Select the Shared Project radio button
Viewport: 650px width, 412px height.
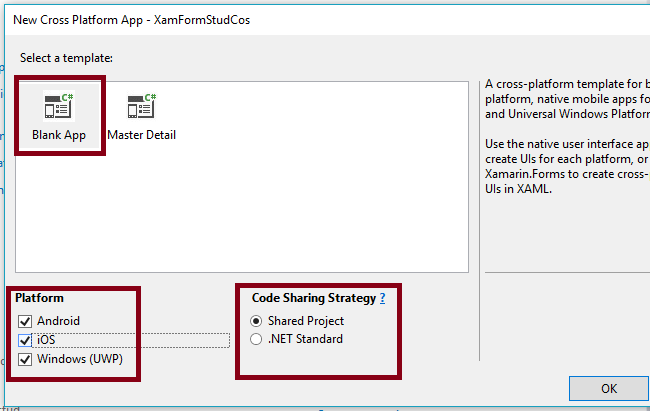click(x=255, y=321)
